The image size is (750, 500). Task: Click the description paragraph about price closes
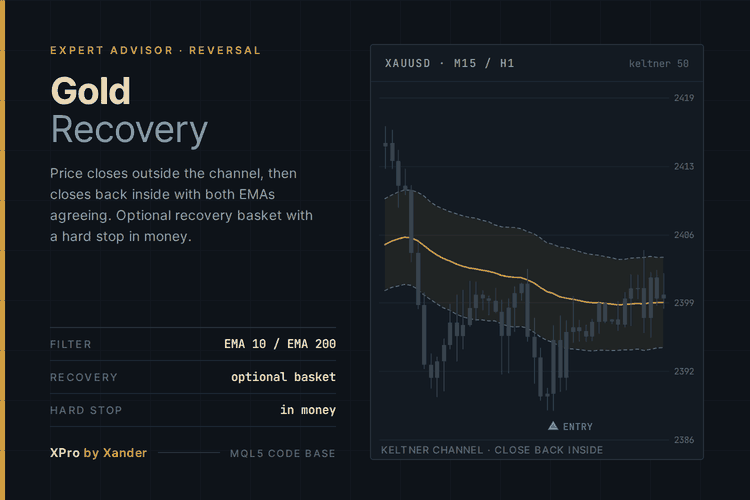(181, 205)
